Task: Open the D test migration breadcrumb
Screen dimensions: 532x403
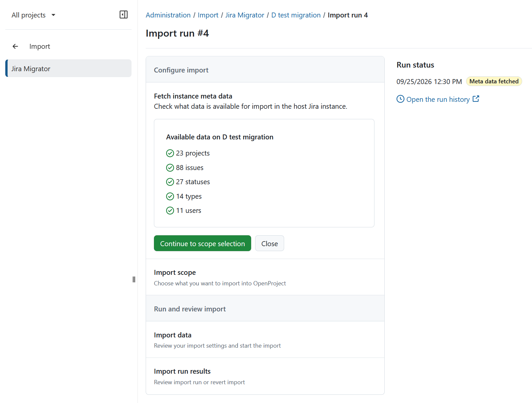Action: coord(296,15)
